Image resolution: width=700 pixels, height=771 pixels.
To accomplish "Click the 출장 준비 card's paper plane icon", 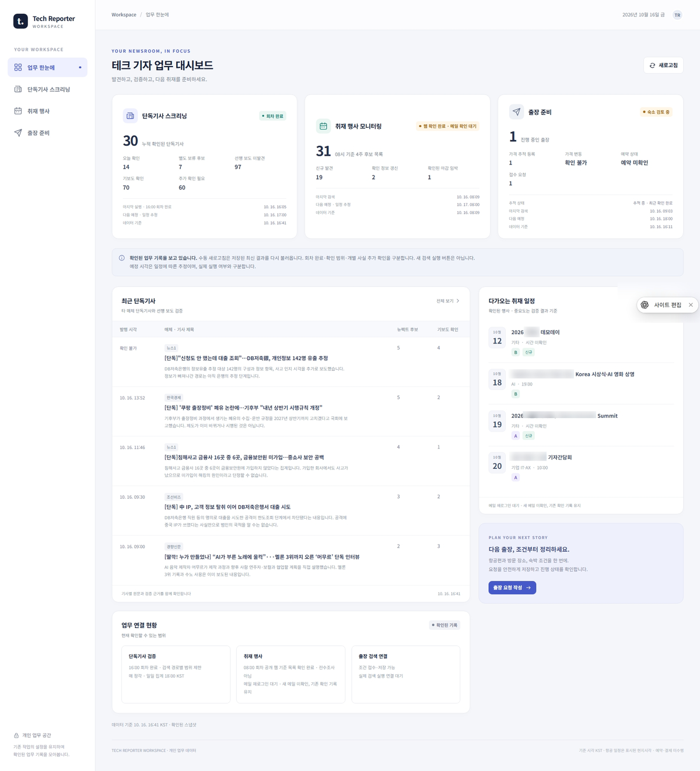I will coord(516,112).
